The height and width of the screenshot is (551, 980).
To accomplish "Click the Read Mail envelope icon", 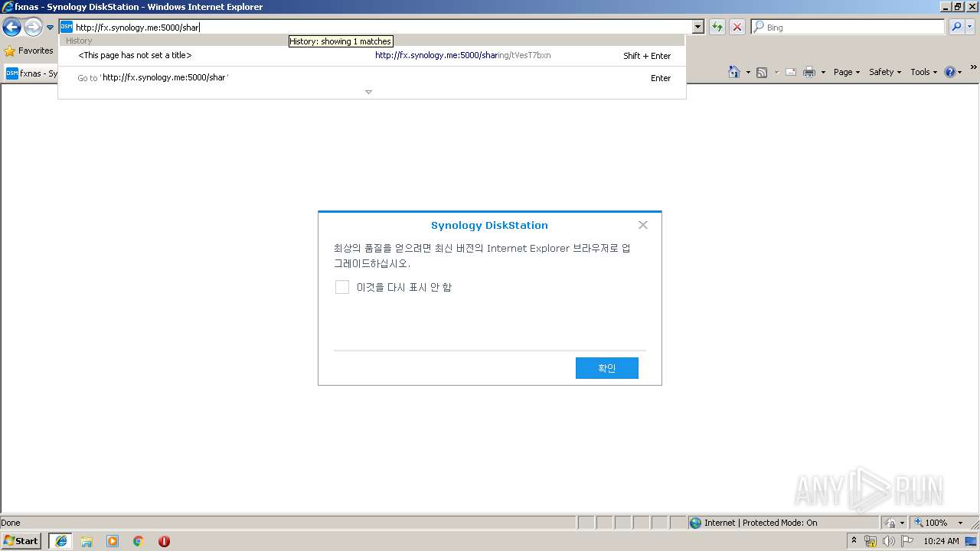I will tap(791, 72).
